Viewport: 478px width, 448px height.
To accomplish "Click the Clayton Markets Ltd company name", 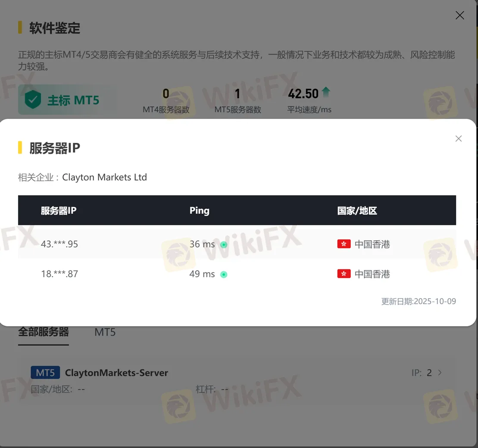I will coord(105,177).
